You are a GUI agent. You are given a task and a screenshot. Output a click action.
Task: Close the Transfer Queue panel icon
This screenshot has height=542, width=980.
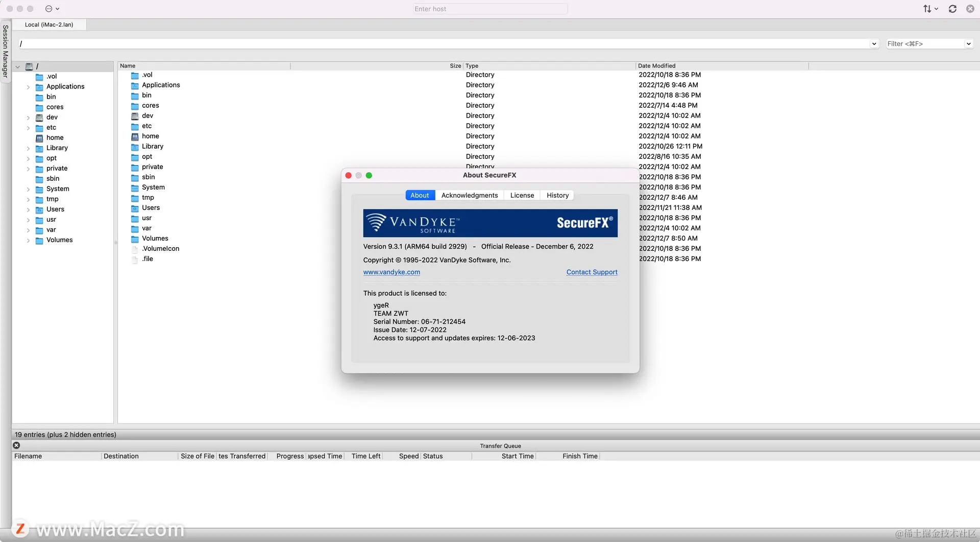point(16,445)
